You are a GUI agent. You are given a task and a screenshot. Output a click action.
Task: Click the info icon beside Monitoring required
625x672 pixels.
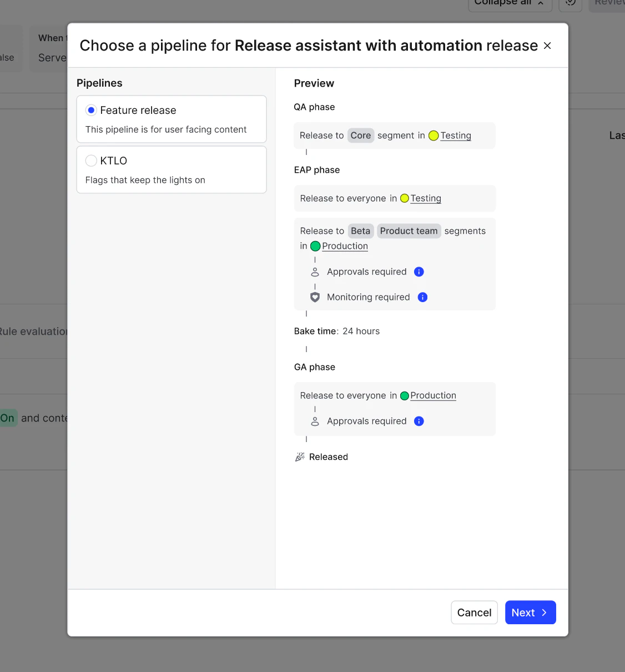coord(422,297)
